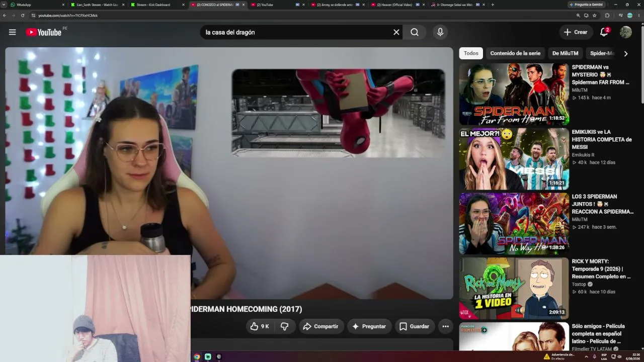Click the magnifier search button
The image size is (644, 362).
(414, 32)
